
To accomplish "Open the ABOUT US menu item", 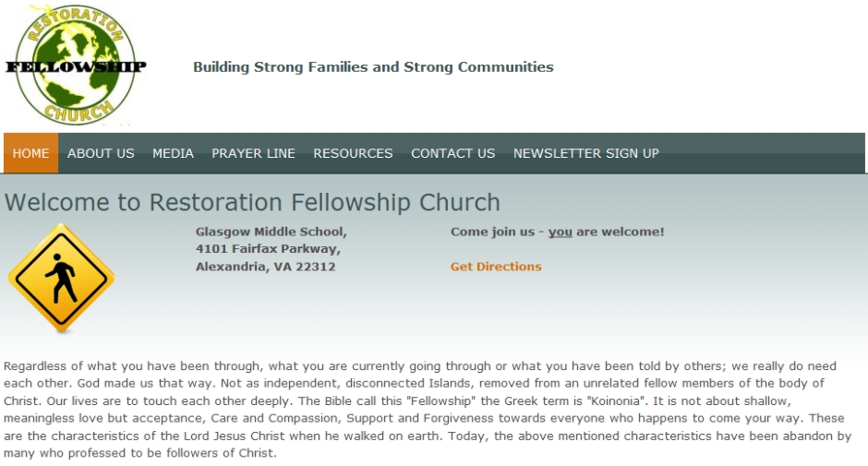I will 101,153.
